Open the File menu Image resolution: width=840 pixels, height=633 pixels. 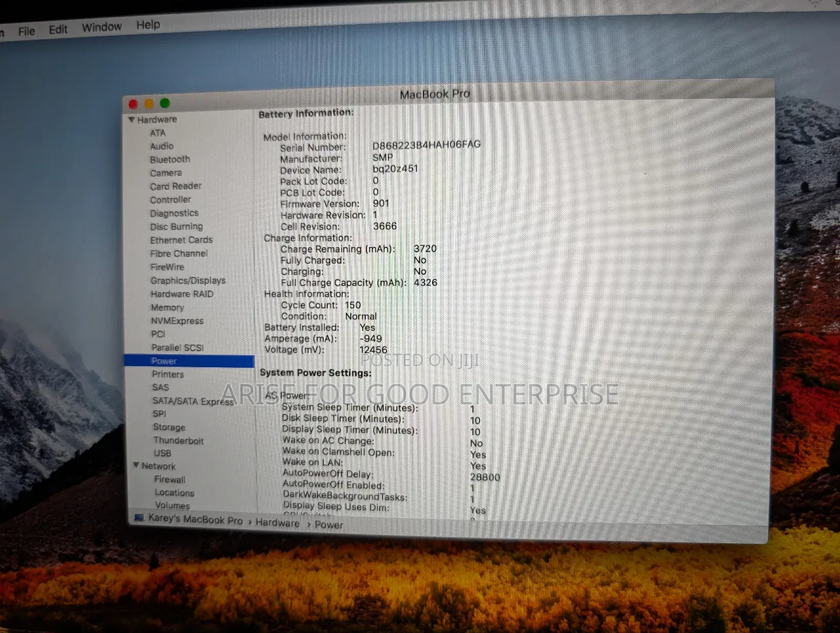click(26, 32)
